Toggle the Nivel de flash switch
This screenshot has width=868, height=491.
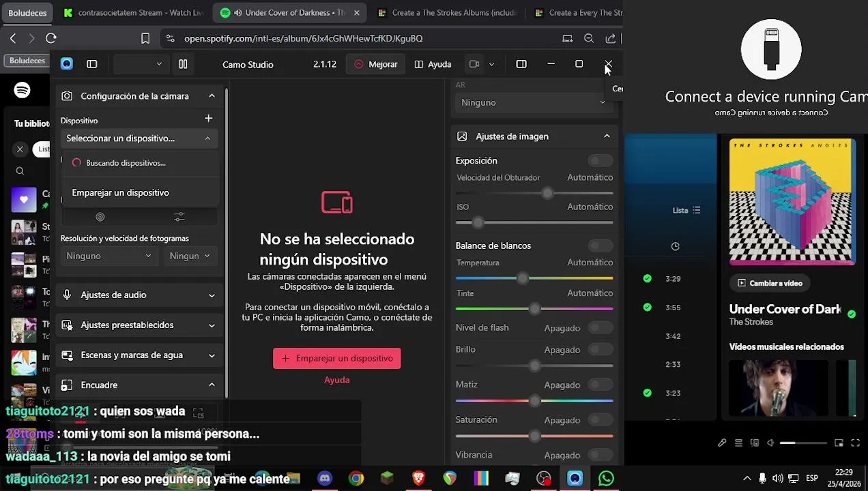point(601,328)
